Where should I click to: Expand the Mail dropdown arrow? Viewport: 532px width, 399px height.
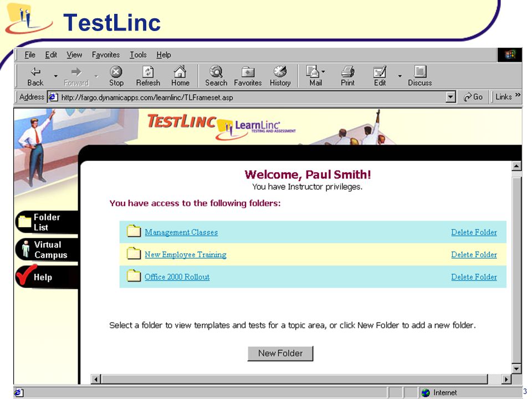click(323, 71)
